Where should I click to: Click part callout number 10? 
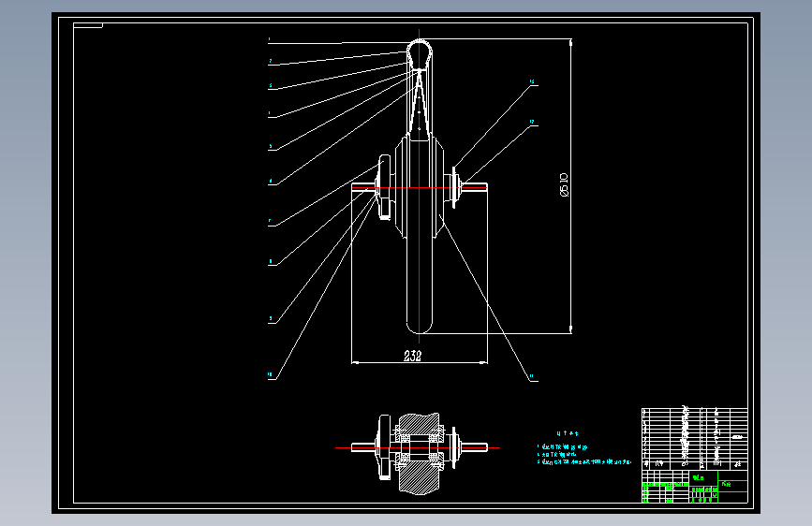pos(270,374)
